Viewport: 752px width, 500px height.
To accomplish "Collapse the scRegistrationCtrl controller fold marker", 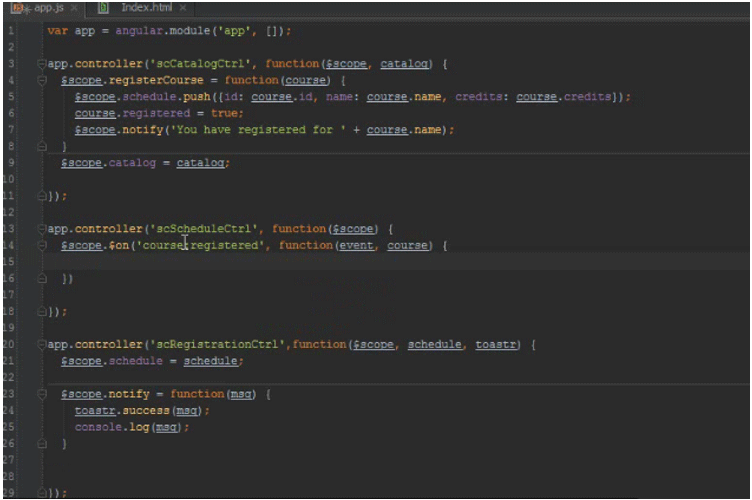I will (42, 344).
